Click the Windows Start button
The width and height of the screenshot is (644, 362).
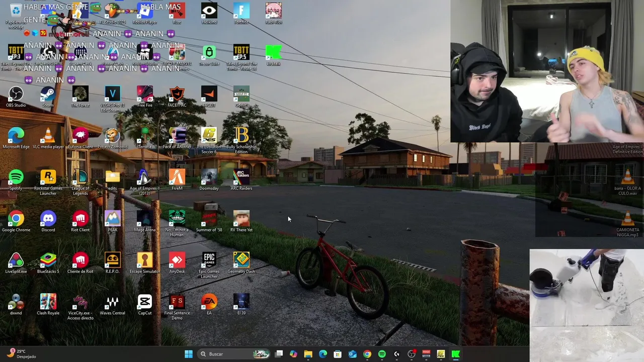click(188, 354)
